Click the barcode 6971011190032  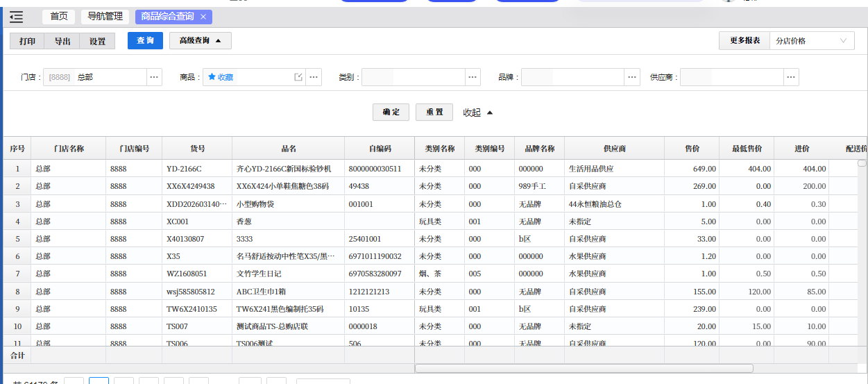[x=380, y=256]
